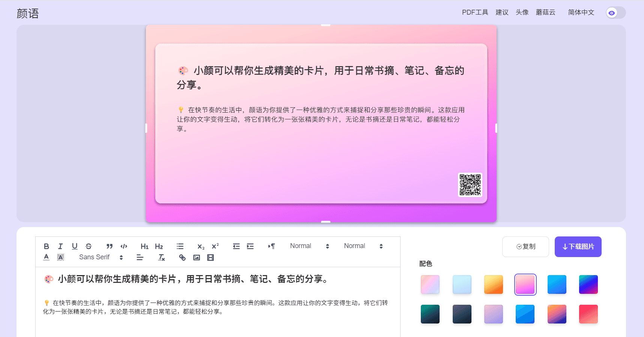
Task: Create a list with the list icon
Action: pos(180,246)
